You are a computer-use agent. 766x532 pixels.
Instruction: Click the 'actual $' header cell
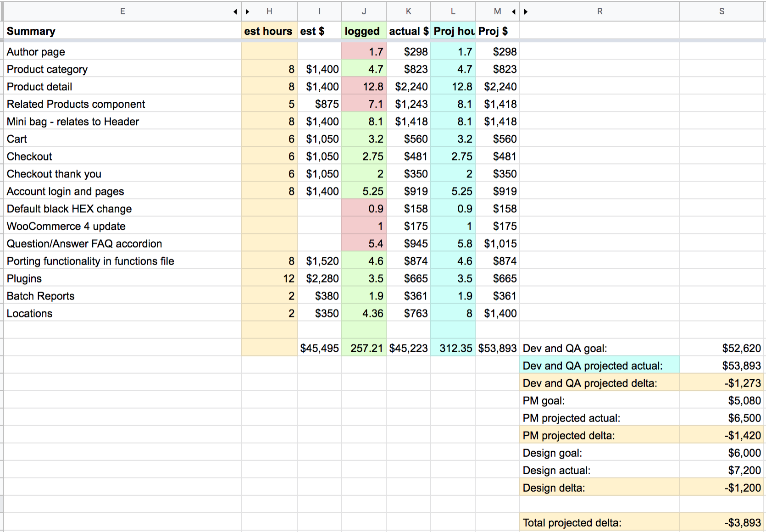[408, 31]
